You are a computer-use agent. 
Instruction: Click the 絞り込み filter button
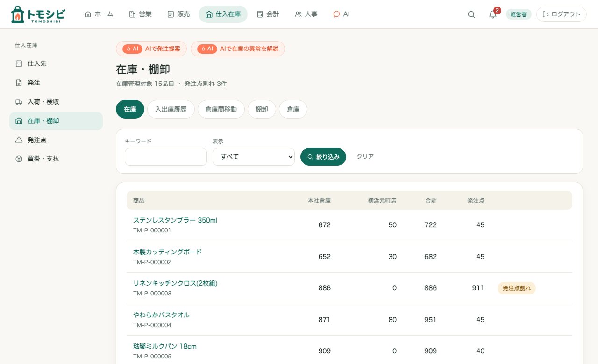(323, 157)
